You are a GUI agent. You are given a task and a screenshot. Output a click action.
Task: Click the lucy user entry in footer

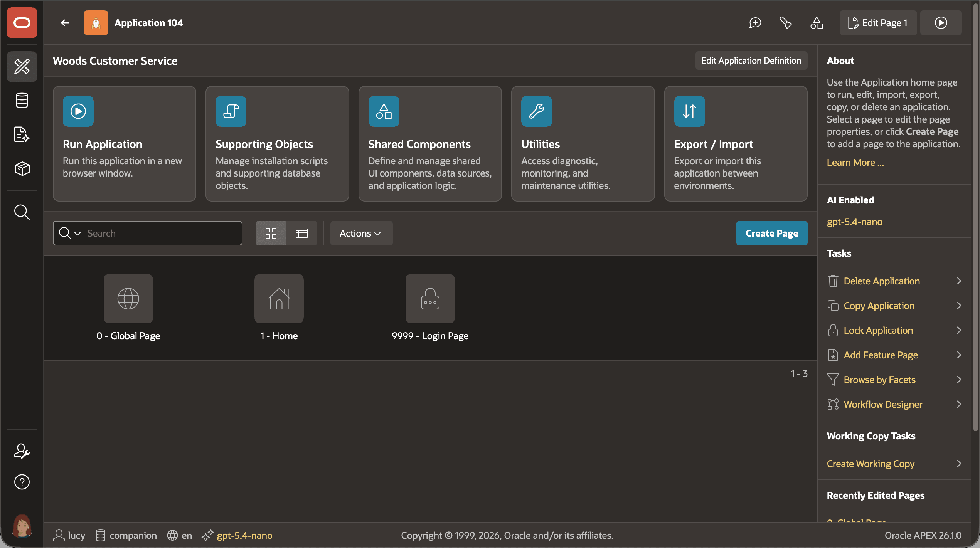[69, 535]
